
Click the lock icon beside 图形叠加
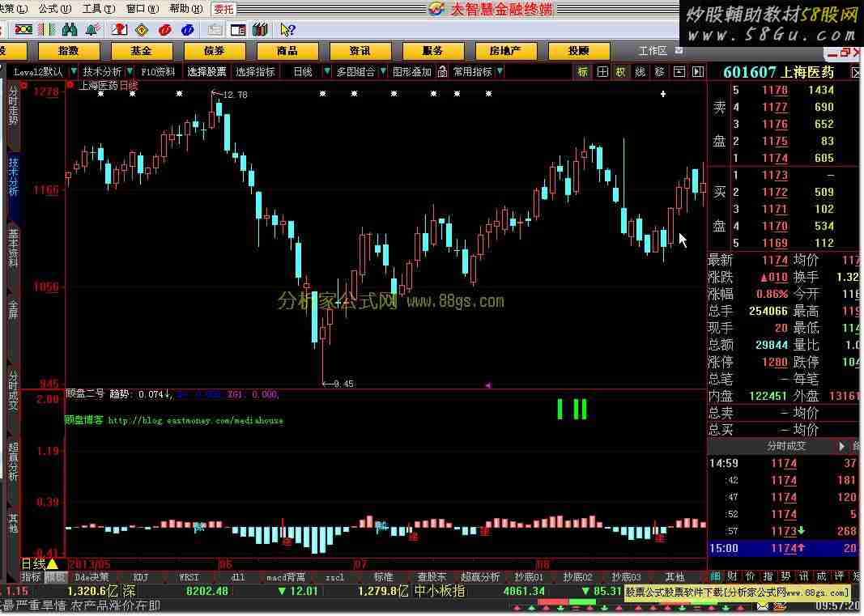pyautogui.click(x=442, y=71)
